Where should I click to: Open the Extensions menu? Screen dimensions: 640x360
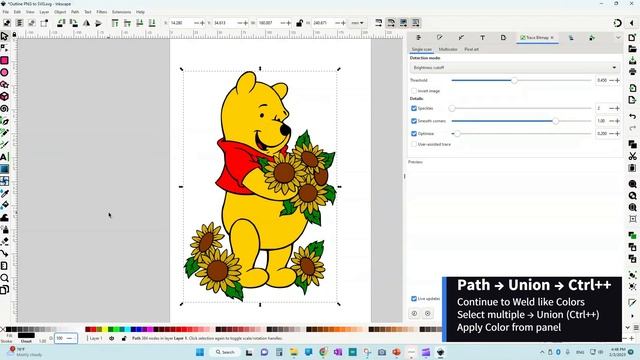pos(122,12)
